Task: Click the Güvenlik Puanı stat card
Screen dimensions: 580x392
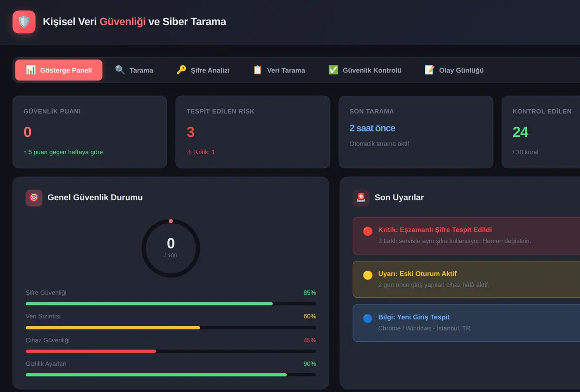Action: pos(90,132)
